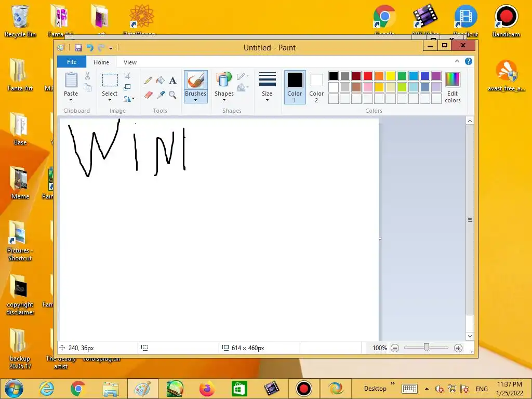Click the Save icon in title bar
532x399 pixels.
coord(78,48)
